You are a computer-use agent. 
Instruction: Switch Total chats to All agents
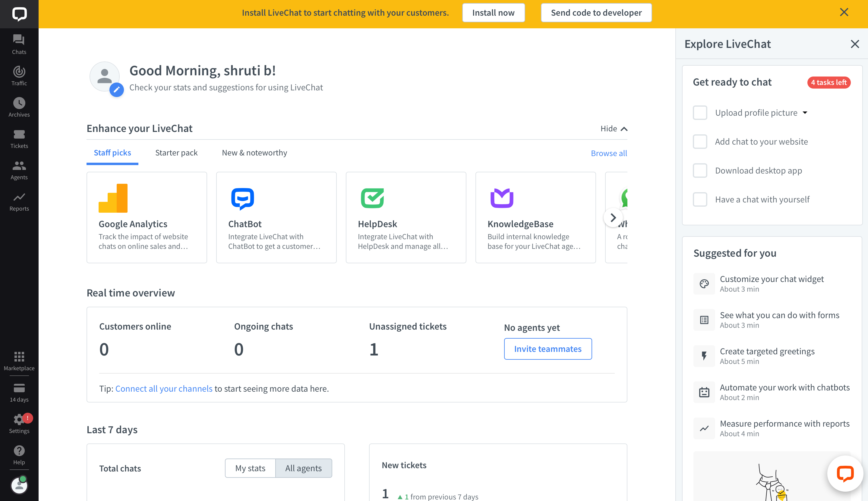pyautogui.click(x=303, y=468)
